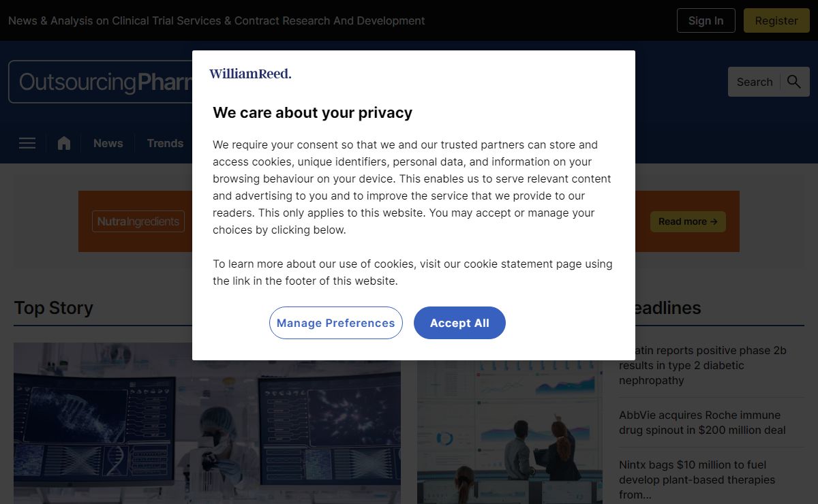Viewport: 818px width, 504px height.
Task: Click the Register button
Action: click(x=776, y=20)
